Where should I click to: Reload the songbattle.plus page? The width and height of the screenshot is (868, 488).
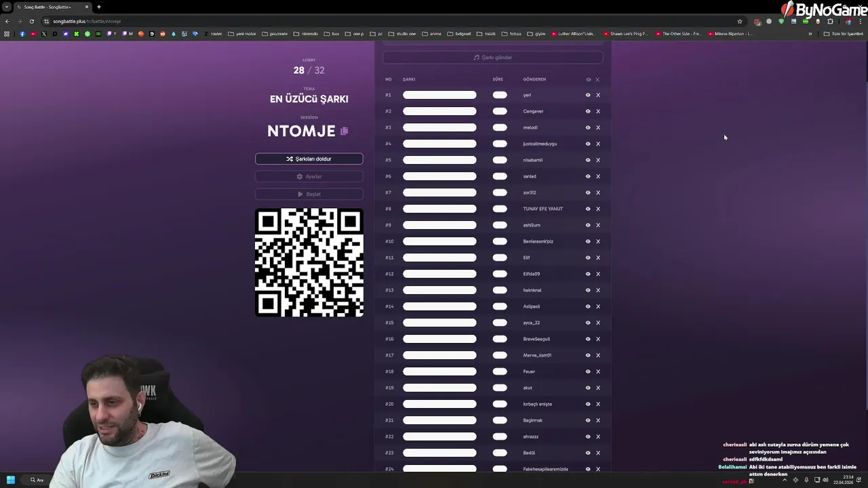pyautogui.click(x=31, y=21)
